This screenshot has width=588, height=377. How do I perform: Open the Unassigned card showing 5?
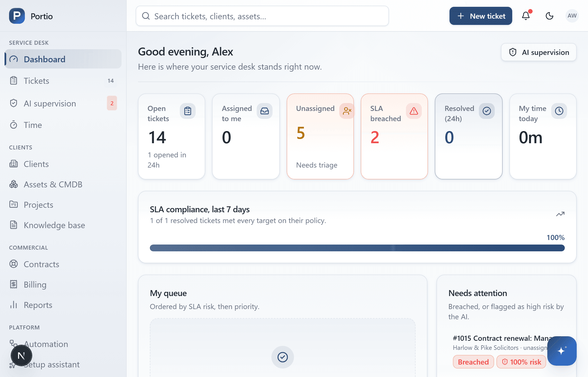tap(320, 136)
